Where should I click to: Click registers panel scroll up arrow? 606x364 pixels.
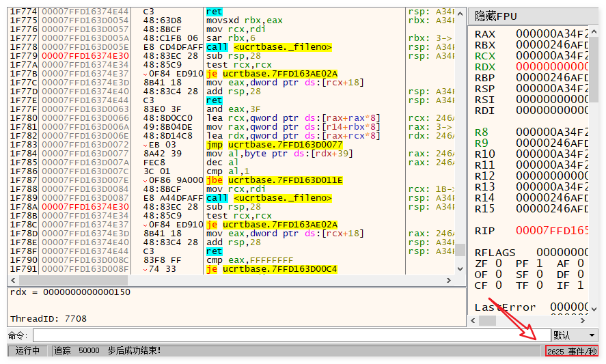pos(594,31)
